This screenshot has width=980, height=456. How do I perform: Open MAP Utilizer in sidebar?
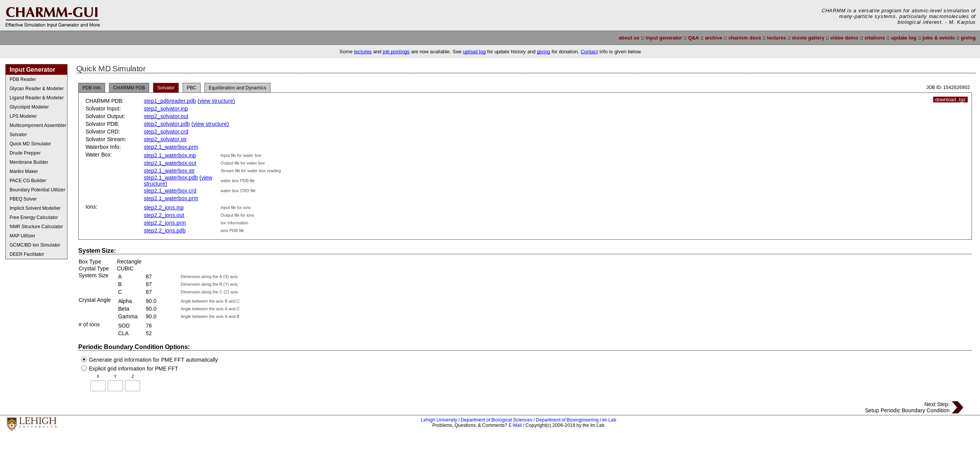22,236
